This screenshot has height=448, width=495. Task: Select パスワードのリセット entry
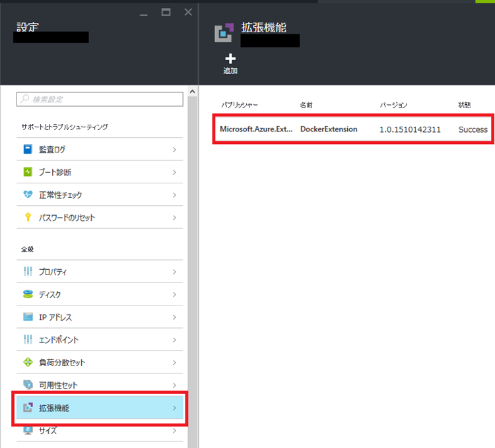pyautogui.click(x=100, y=217)
